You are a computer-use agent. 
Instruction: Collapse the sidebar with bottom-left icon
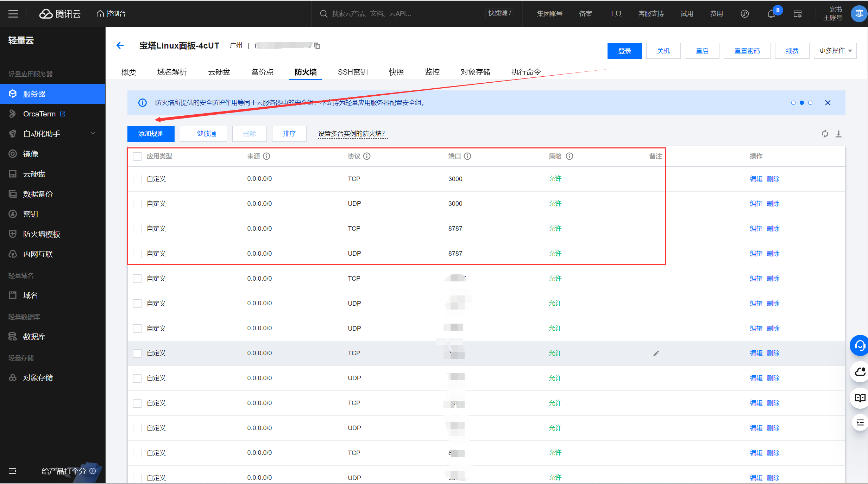pyautogui.click(x=13, y=471)
